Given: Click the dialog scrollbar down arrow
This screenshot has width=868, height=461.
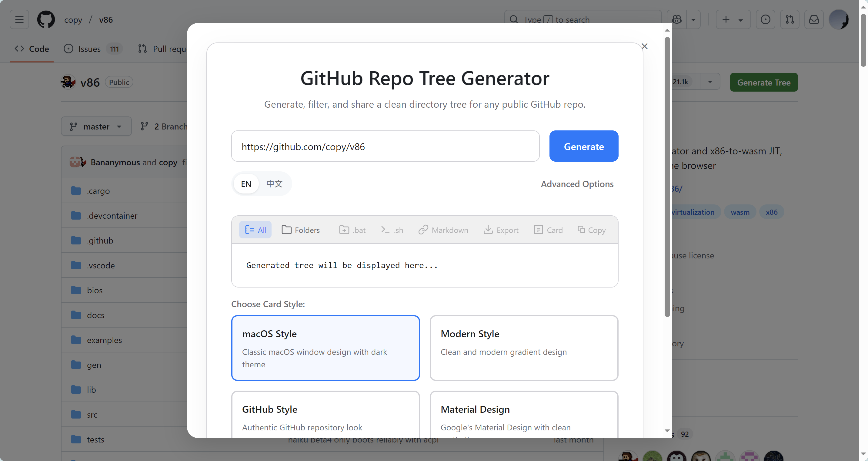Looking at the screenshot, I should pyautogui.click(x=667, y=431).
